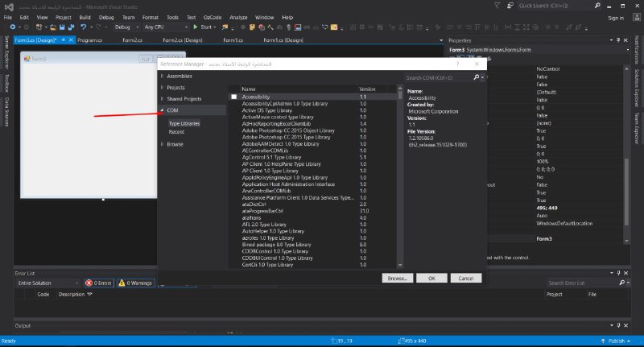Click the filter icon beside Description column

click(x=89, y=295)
